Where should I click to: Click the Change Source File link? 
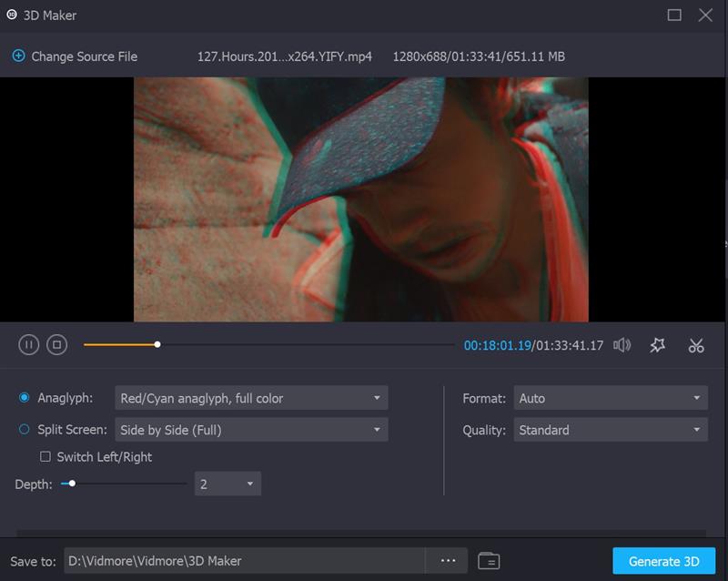85,56
